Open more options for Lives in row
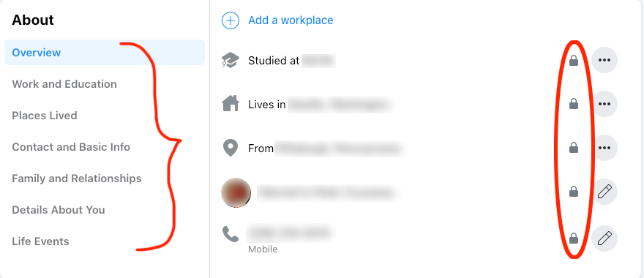This screenshot has width=644, height=278. pyautogui.click(x=604, y=104)
